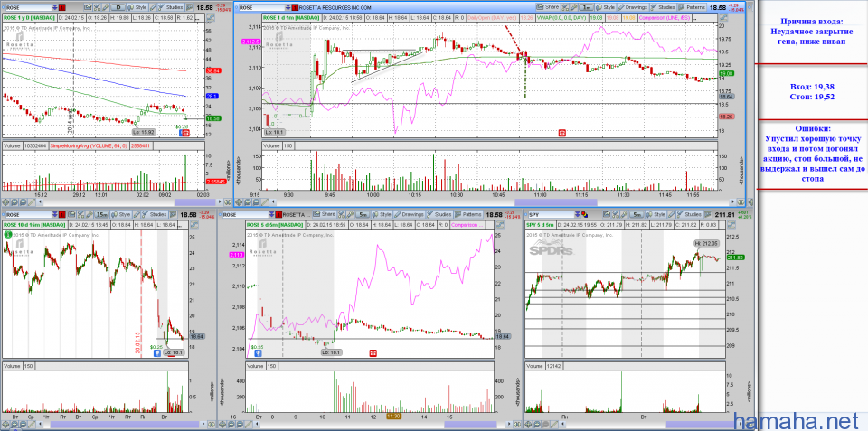Open Studies button in SPY chart
The width and height of the screenshot is (868, 431).
[x=689, y=215]
